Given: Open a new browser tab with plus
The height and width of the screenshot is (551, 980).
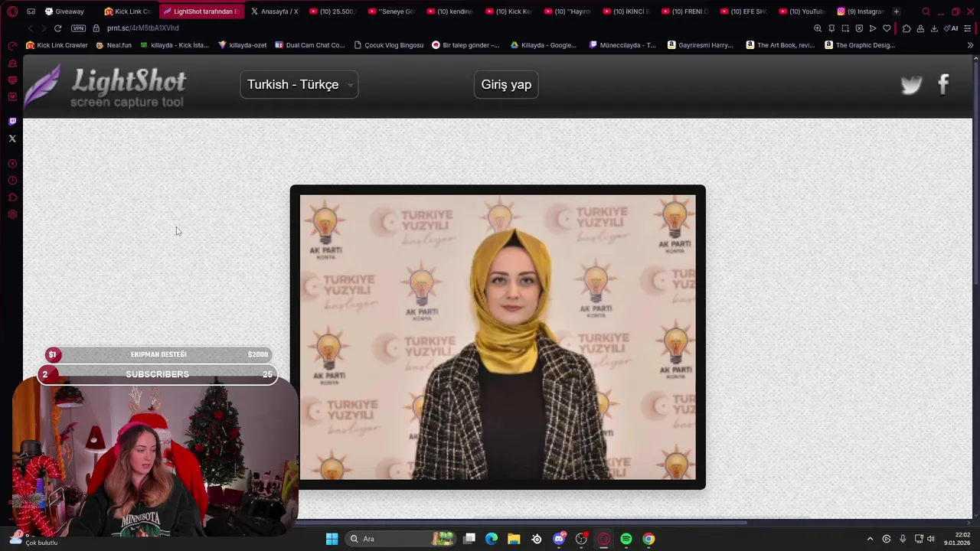Looking at the screenshot, I should (897, 11).
